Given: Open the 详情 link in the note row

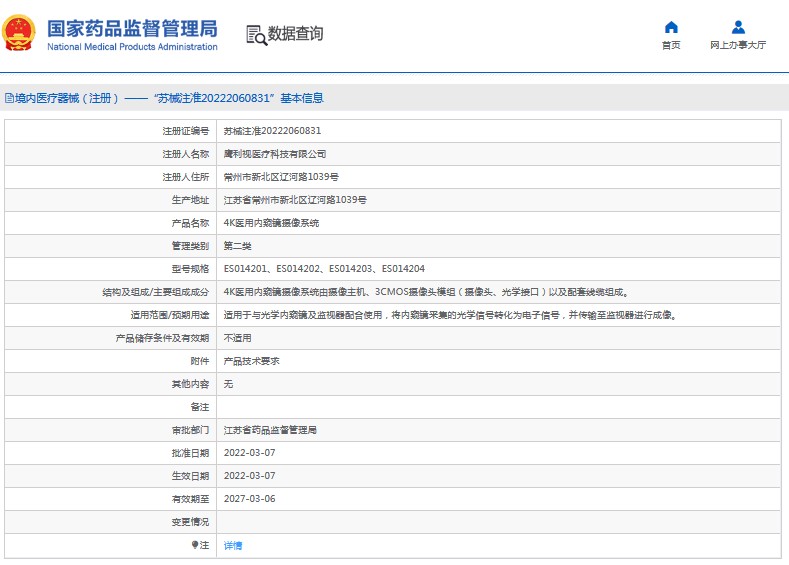Looking at the screenshot, I should click(x=233, y=546).
